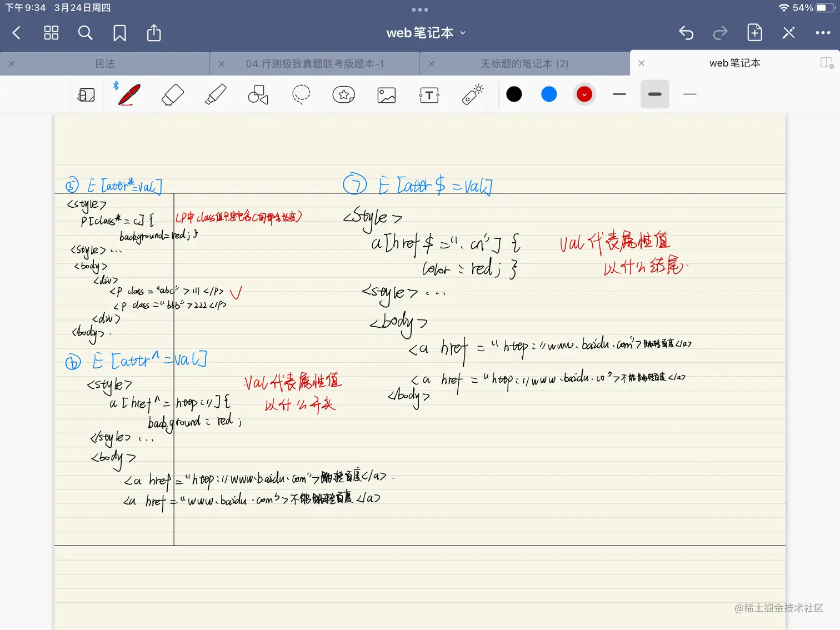Viewport: 840px width, 630px height.
Task: Select the shapes tool
Action: [x=258, y=95]
